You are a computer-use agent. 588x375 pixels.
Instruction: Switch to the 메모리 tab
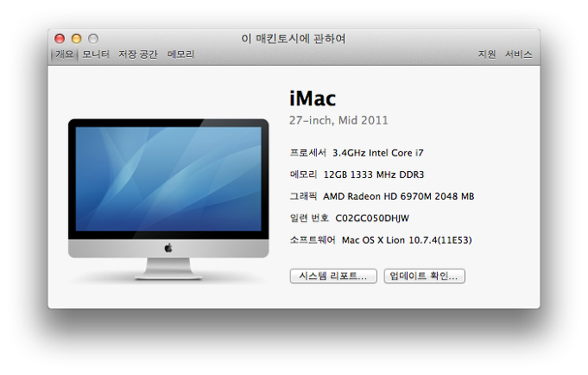pyautogui.click(x=180, y=54)
